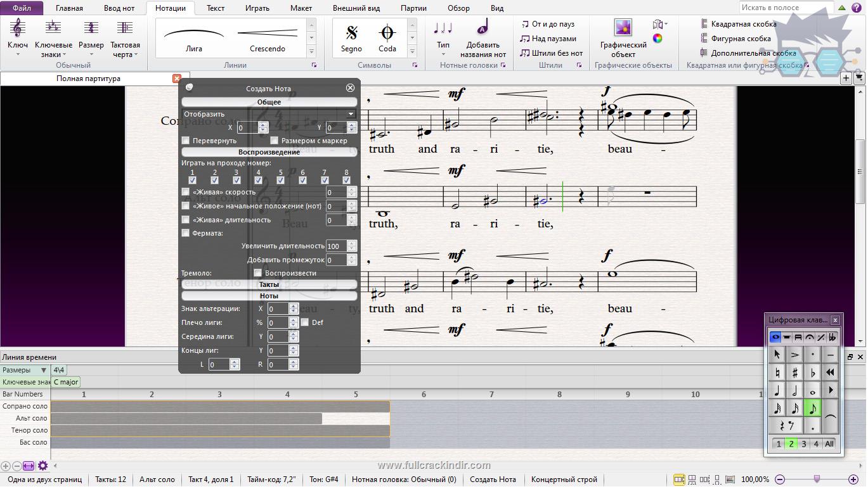Image resolution: width=868 pixels, height=489 pixels.
Task: Collapse the Общее inspector section
Action: coord(269,102)
